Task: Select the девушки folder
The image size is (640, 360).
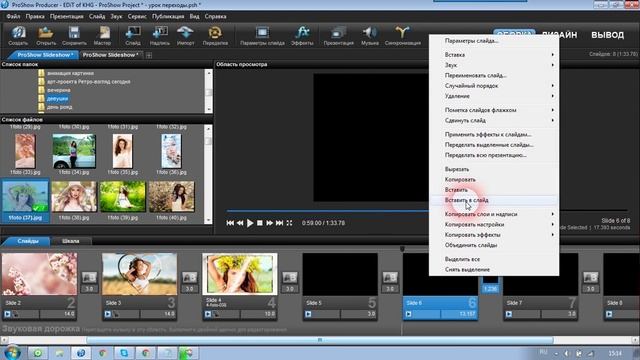Action: click(x=57, y=98)
